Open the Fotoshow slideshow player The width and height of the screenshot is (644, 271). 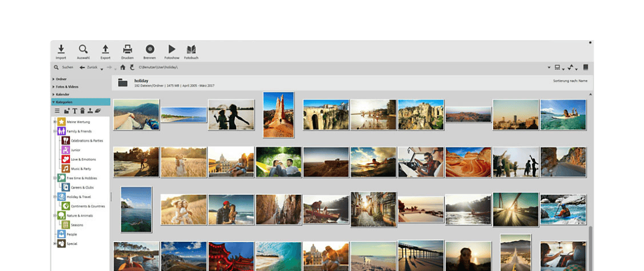(x=172, y=51)
